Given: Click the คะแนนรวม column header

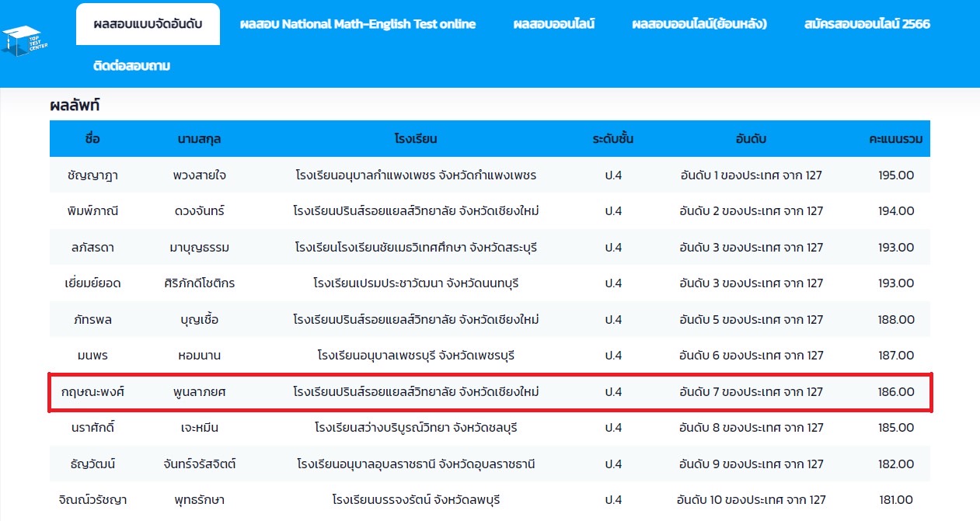Looking at the screenshot, I should [895, 140].
